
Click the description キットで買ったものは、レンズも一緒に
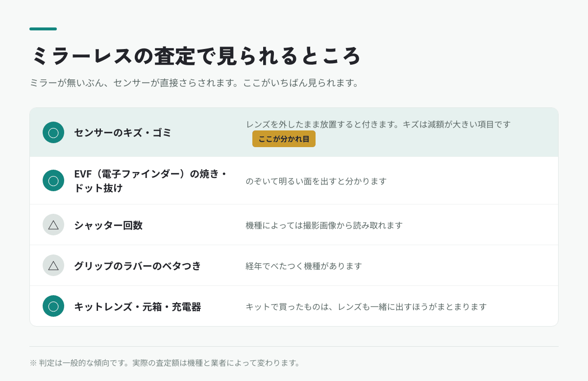click(x=367, y=306)
